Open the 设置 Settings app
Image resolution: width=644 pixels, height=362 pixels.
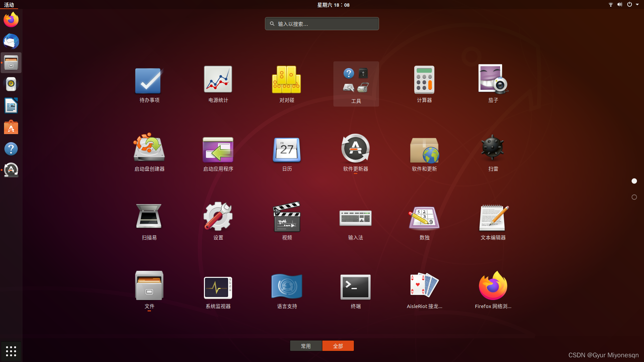point(218,221)
